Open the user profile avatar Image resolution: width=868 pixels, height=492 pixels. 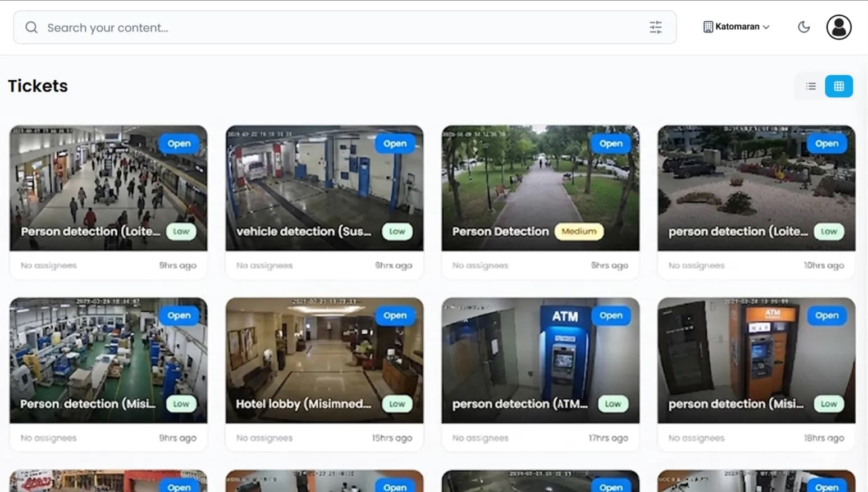839,27
